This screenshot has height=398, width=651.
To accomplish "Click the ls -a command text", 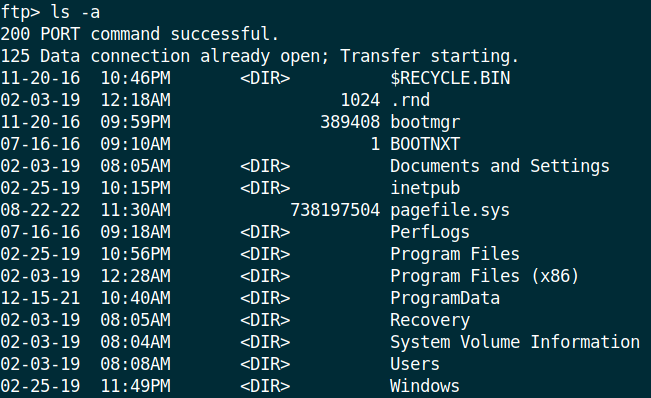I will [x=75, y=12].
